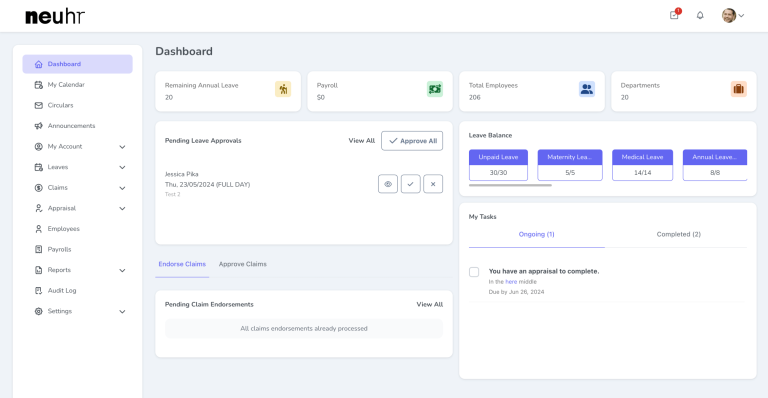Click the Departments briefcase icon
Image resolution: width=768 pixels, height=398 pixels.
click(x=739, y=89)
